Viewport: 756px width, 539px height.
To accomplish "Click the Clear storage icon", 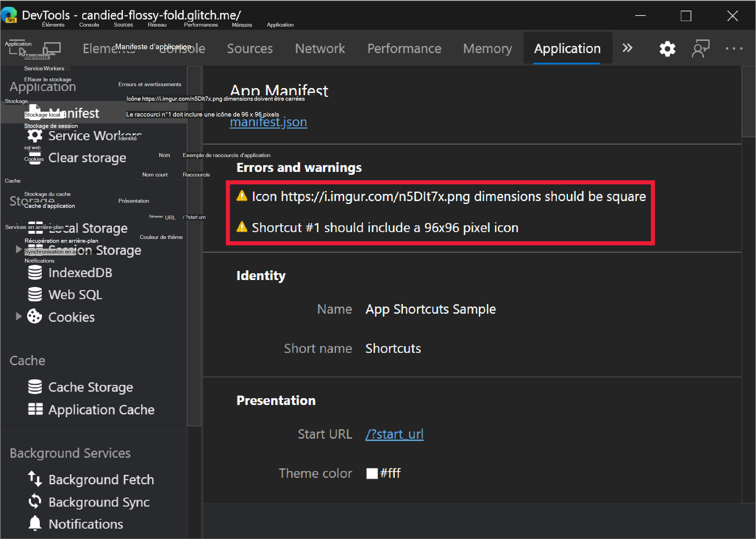I will [x=35, y=158].
